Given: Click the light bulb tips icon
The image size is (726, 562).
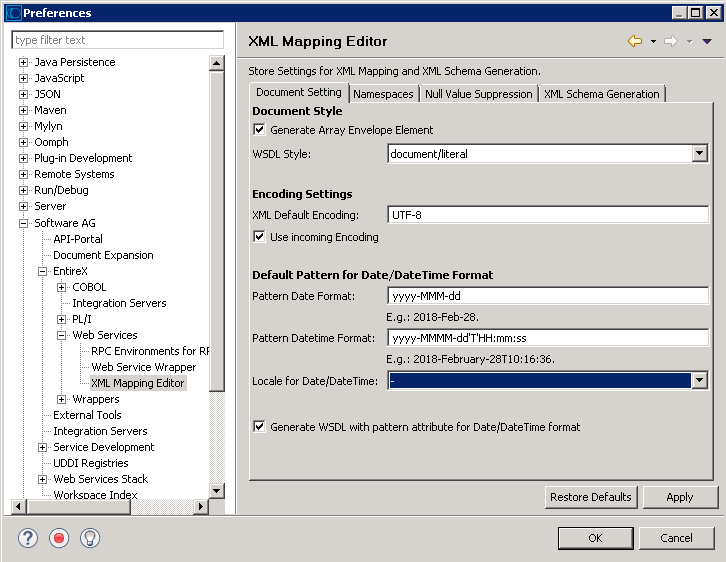Looking at the screenshot, I should [x=90, y=538].
